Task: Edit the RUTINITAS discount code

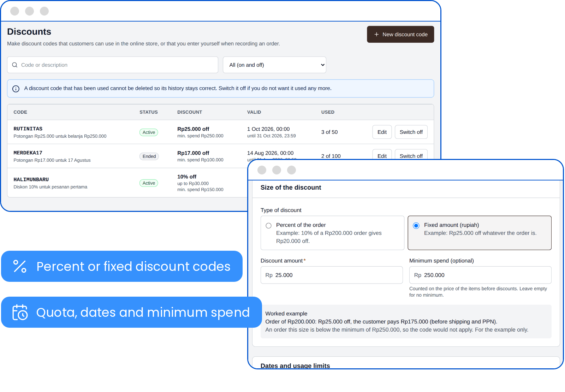Action: coord(382,132)
